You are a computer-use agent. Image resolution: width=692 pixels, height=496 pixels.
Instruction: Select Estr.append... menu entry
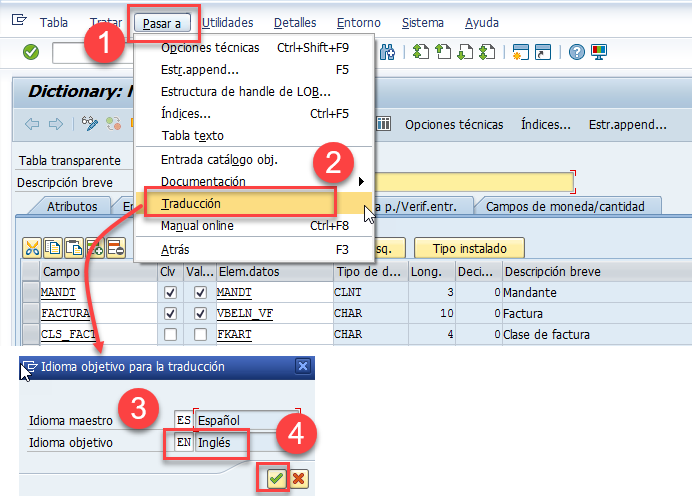tap(254, 70)
